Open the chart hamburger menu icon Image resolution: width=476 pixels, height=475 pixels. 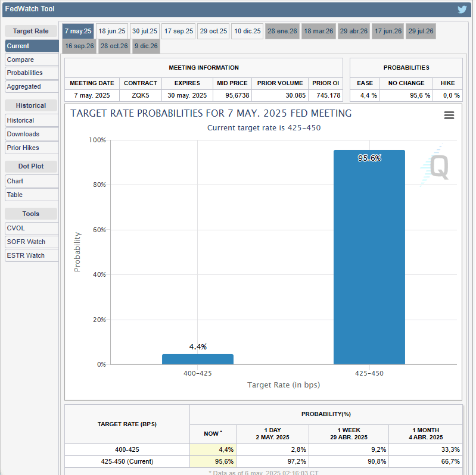click(x=449, y=115)
